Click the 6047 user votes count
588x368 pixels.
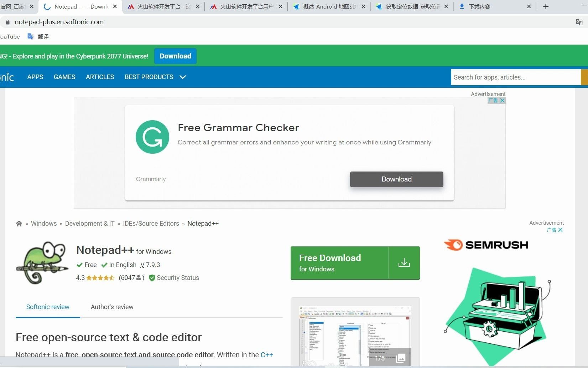coord(131,278)
